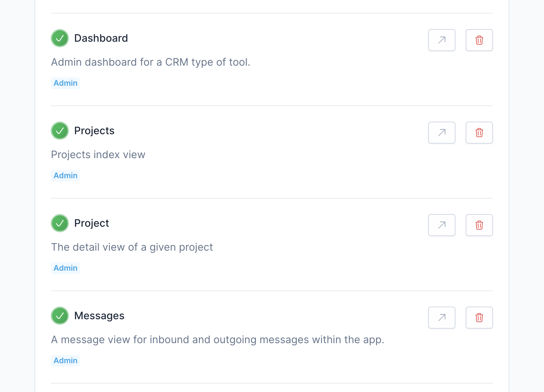
Task: Open the Messages item via arrow icon
Action: (x=441, y=318)
